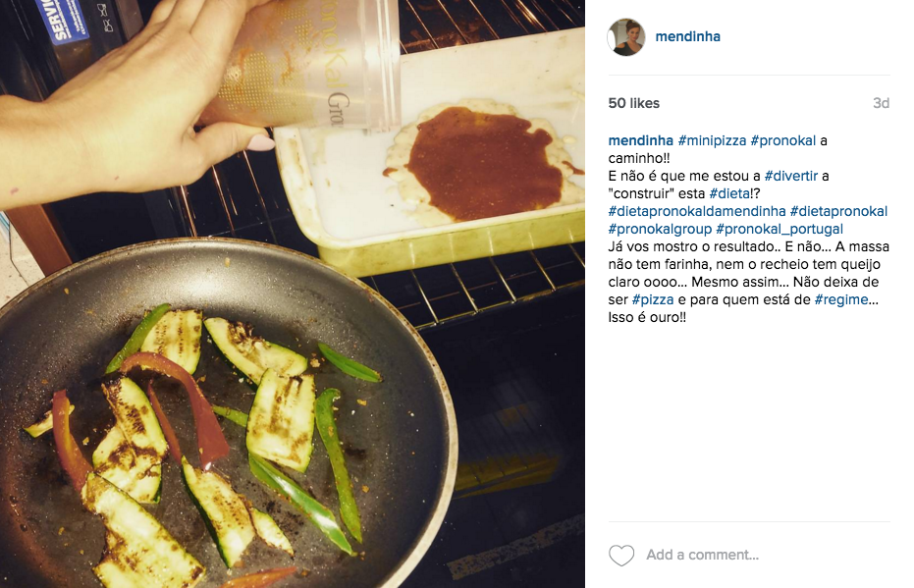Click the 3d post timestamp
This screenshot has width=914, height=588.
pos(881,103)
